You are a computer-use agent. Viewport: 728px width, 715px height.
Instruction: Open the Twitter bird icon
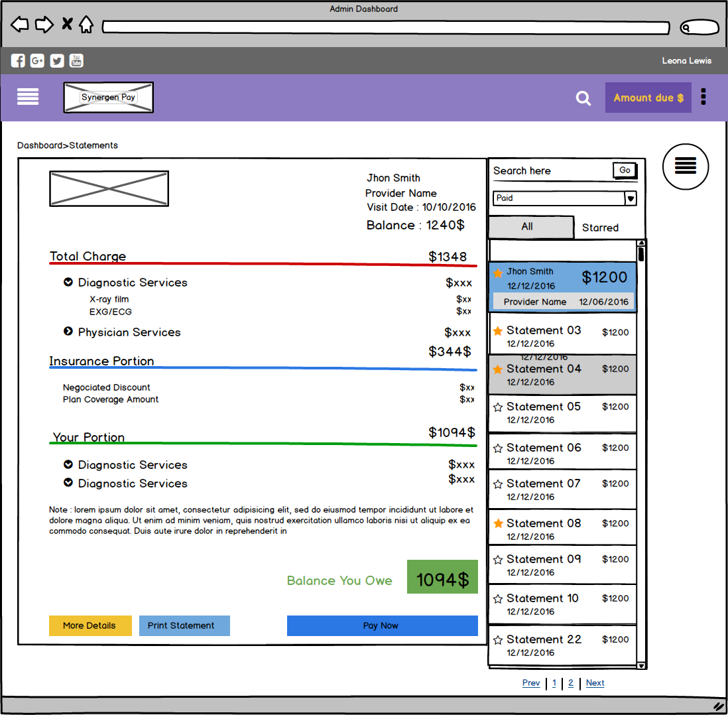click(x=57, y=61)
